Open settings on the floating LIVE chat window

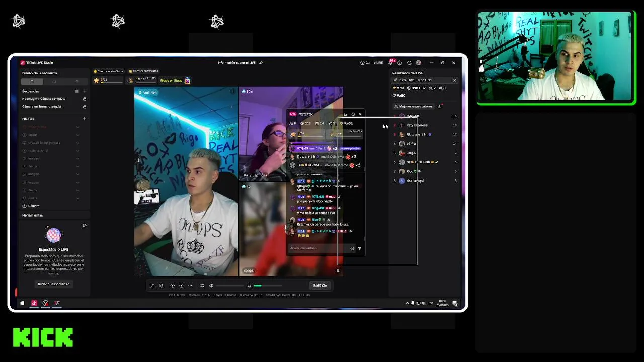pos(353,114)
